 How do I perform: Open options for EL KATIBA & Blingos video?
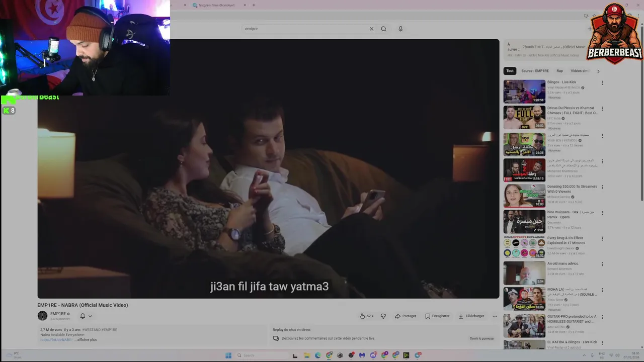(602, 343)
